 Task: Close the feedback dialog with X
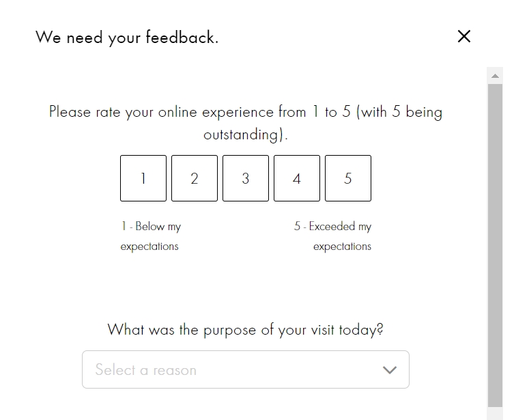(x=464, y=36)
